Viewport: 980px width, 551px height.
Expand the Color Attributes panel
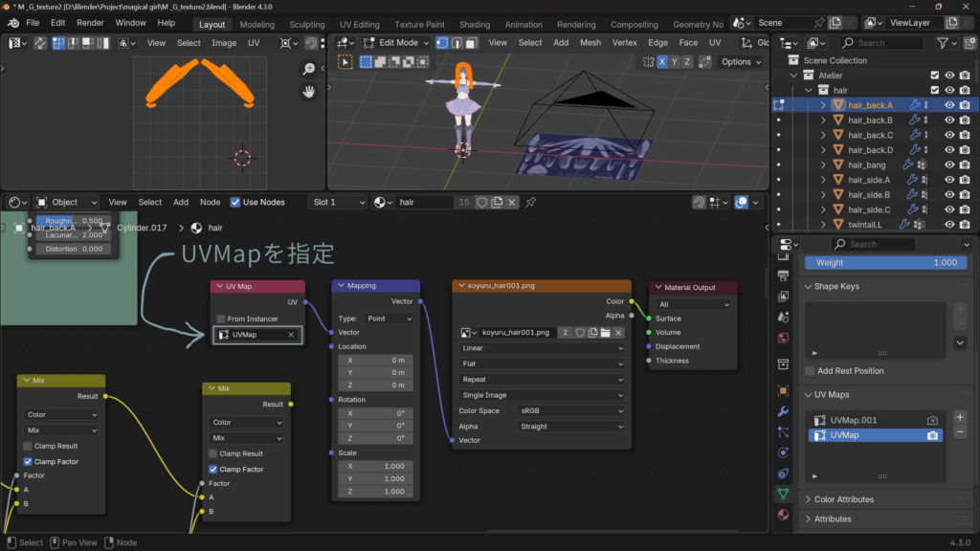[x=843, y=499]
